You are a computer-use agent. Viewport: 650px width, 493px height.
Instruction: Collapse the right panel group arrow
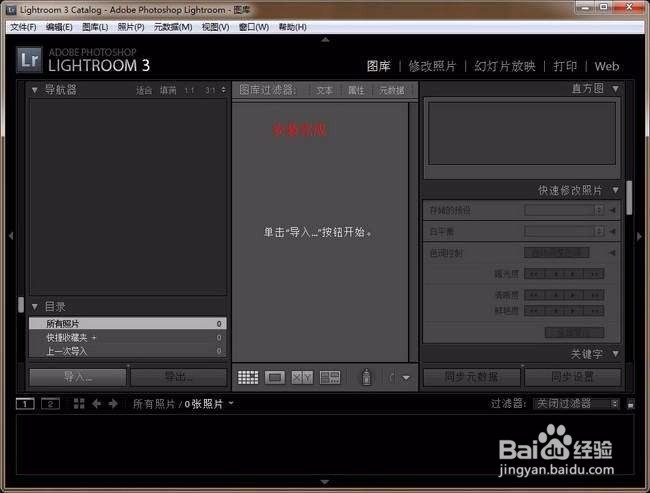[x=640, y=236]
